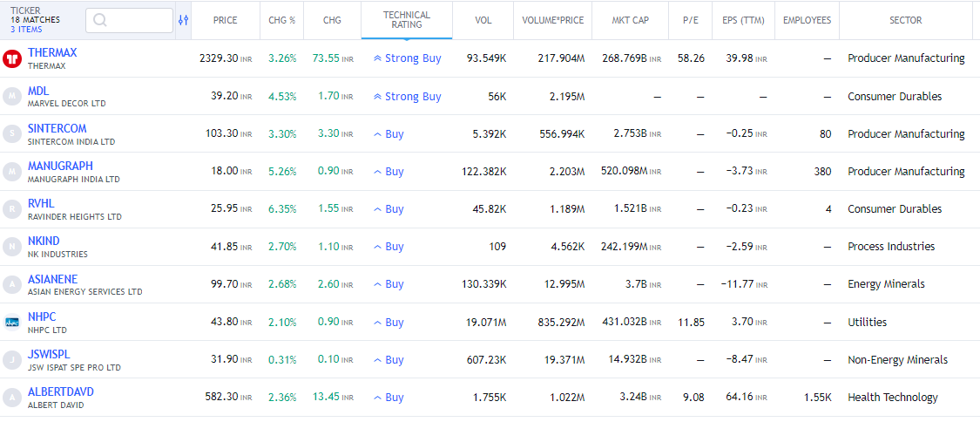Sort by the P/E column header
This screenshot has width=980, height=422.
[691, 20]
